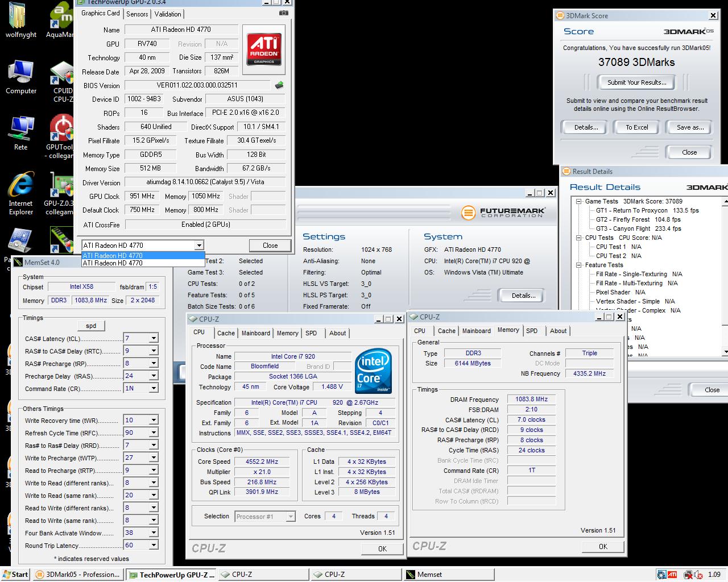Click Details button under Futuremark System section
This screenshot has height=582, width=728.
click(523, 296)
